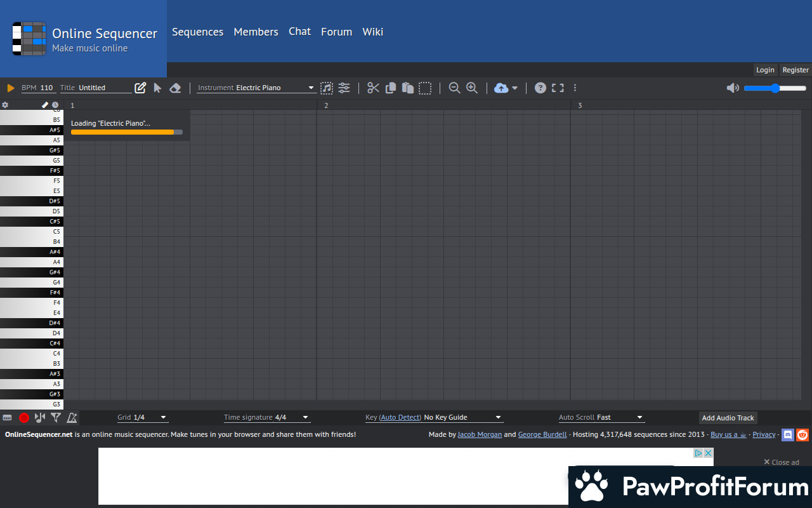This screenshot has height=508, width=812.
Task: Click the Buy us a coffee link
Action: coord(729,434)
